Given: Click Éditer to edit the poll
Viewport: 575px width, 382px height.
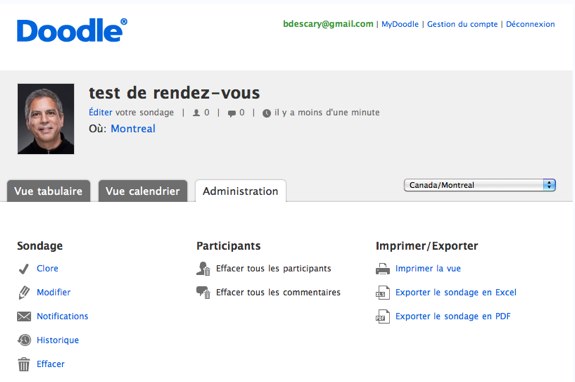Looking at the screenshot, I should click(100, 112).
